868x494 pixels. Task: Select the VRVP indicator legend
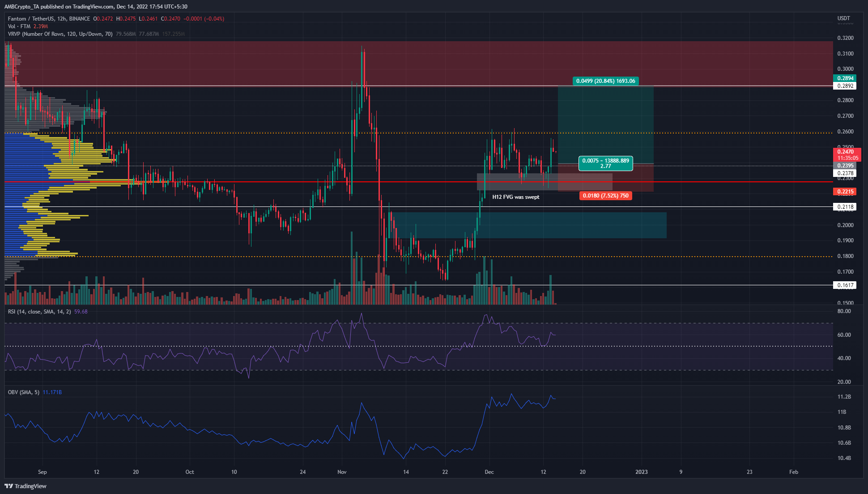click(x=60, y=34)
